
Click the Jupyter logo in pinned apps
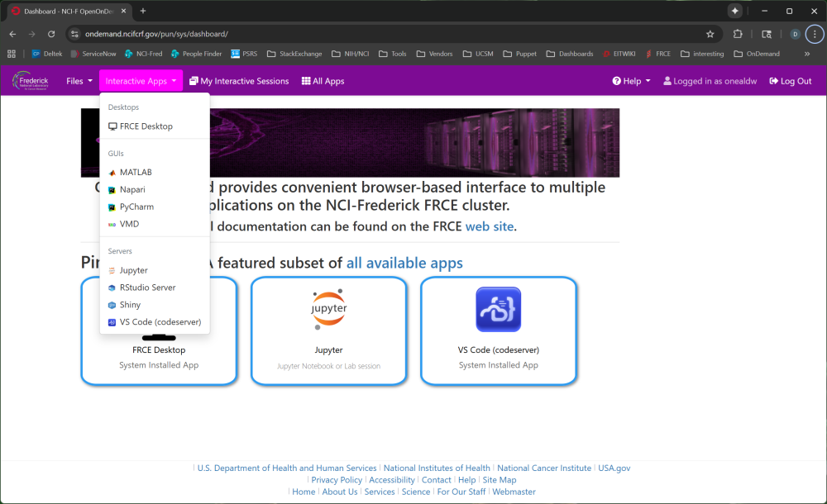pos(328,310)
